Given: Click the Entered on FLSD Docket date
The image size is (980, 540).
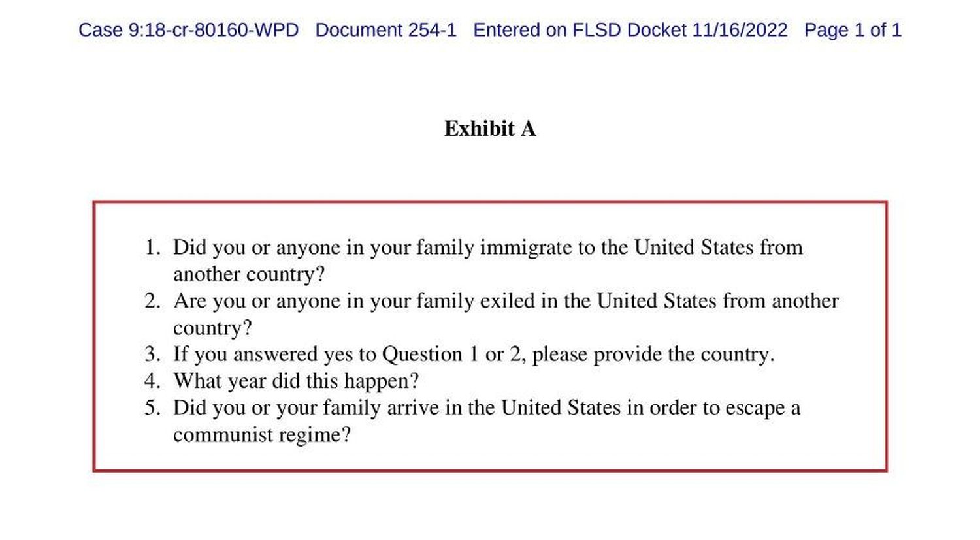Looking at the screenshot, I should click(x=630, y=30).
